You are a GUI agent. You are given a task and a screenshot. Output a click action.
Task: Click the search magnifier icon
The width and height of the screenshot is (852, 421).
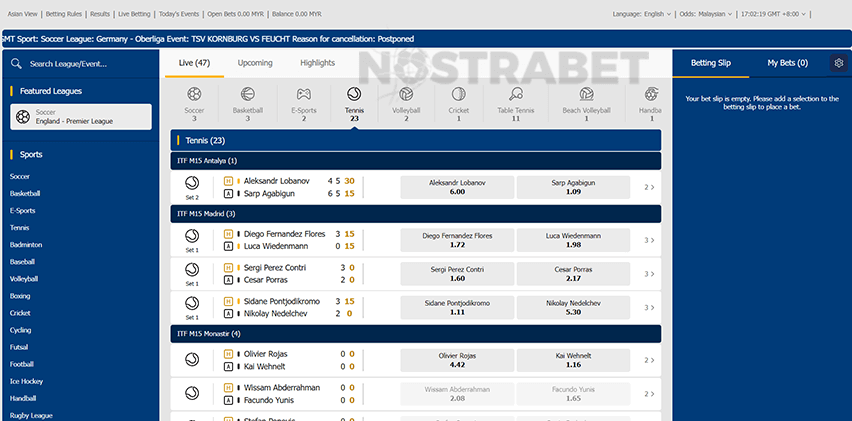[16, 64]
